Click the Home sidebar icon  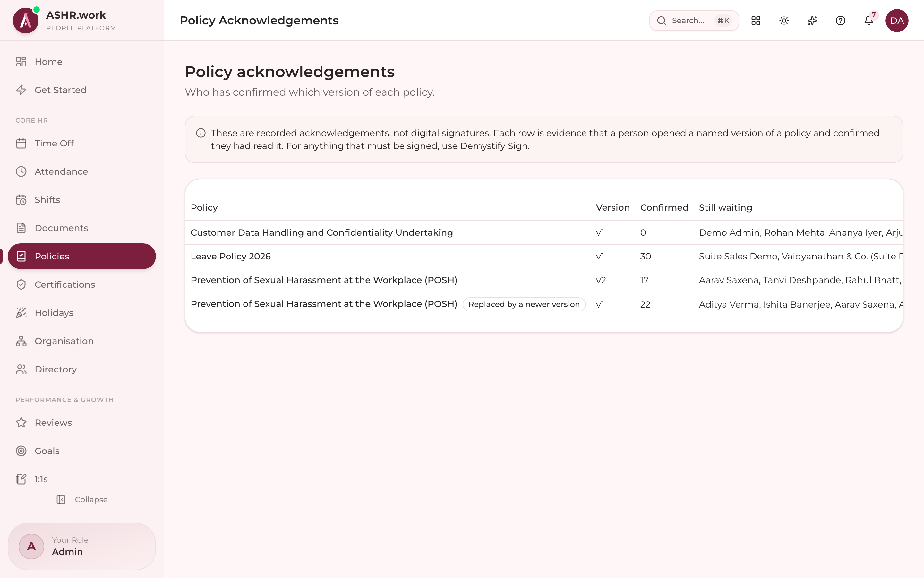(21, 62)
